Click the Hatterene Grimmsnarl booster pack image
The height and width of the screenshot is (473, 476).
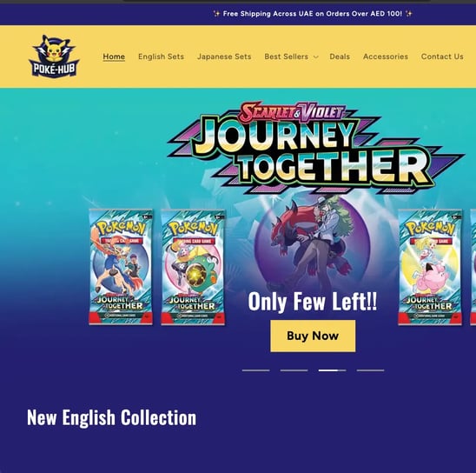(x=193, y=267)
